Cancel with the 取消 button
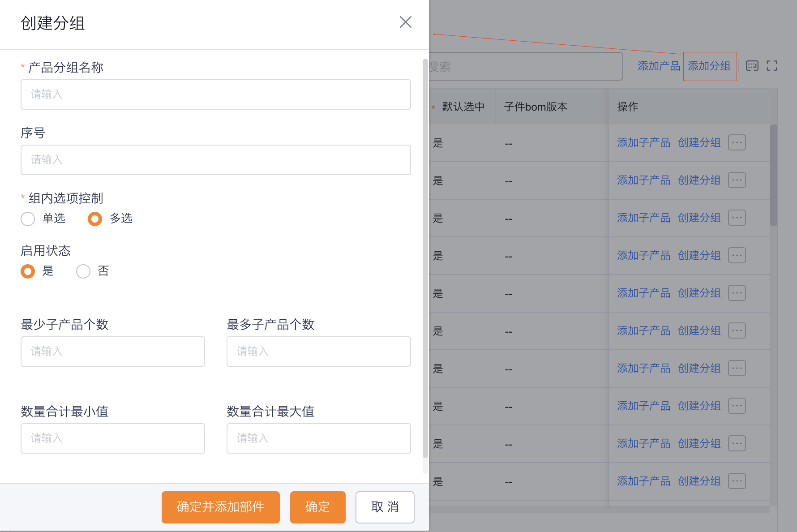Image resolution: width=797 pixels, height=532 pixels. coord(385,507)
